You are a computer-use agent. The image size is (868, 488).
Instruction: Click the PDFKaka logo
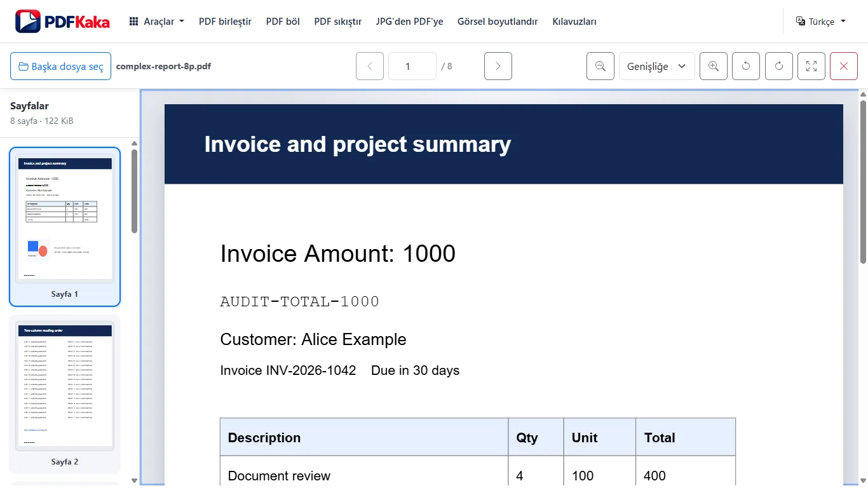pyautogui.click(x=62, y=22)
